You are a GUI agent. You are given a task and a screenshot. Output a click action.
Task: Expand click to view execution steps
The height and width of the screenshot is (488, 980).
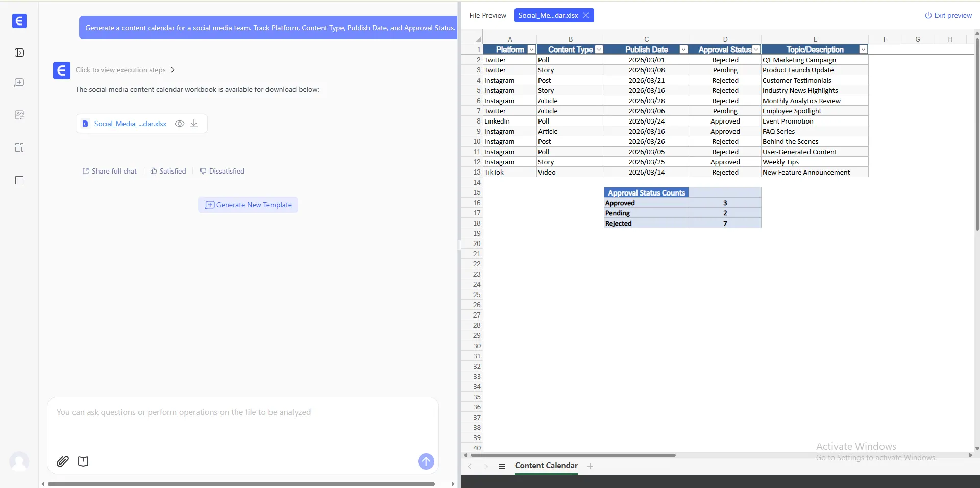tap(125, 70)
